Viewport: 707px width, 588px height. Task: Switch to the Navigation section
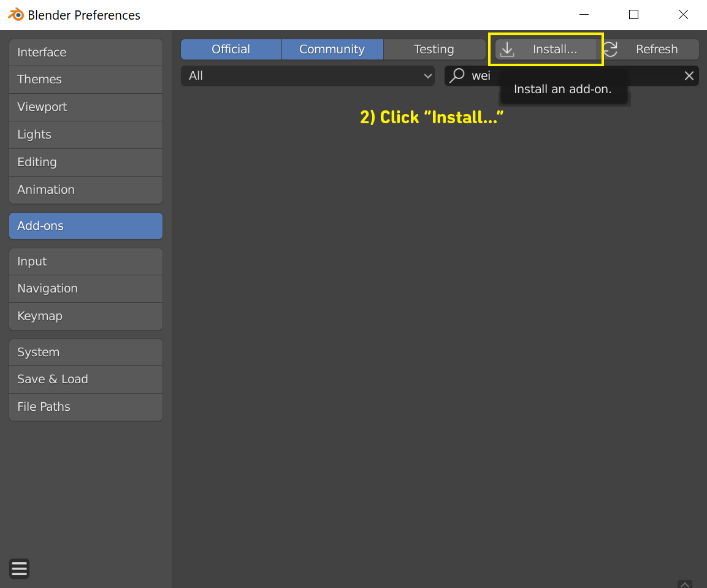click(86, 289)
